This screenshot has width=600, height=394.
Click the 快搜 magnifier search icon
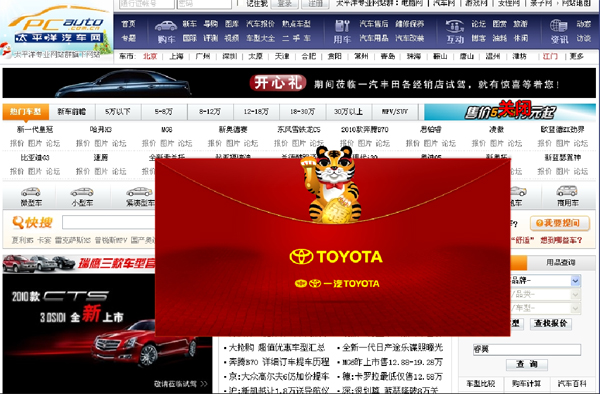click(x=18, y=222)
